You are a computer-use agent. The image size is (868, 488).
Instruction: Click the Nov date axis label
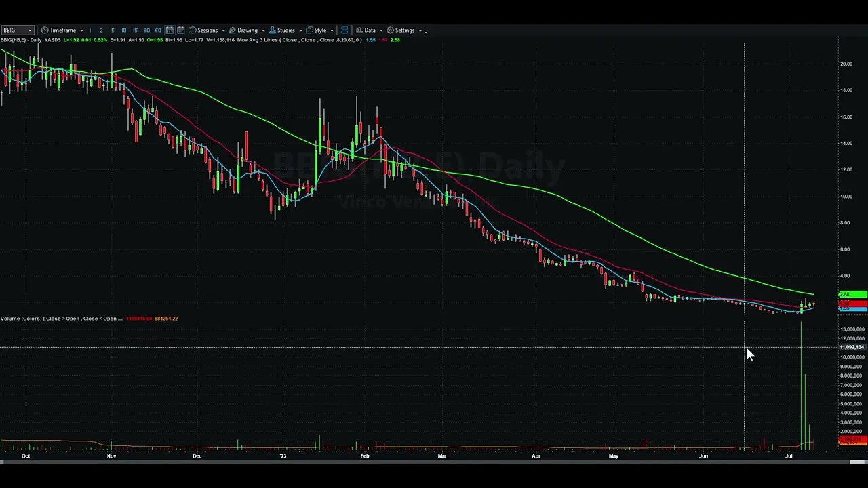tap(111, 456)
